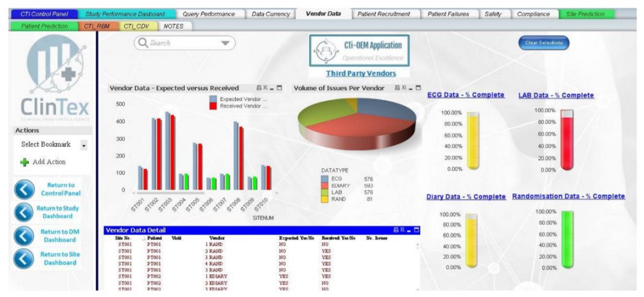Click the ECG blue legend swatch
Screen dimensions: 644x297
(x=325, y=179)
